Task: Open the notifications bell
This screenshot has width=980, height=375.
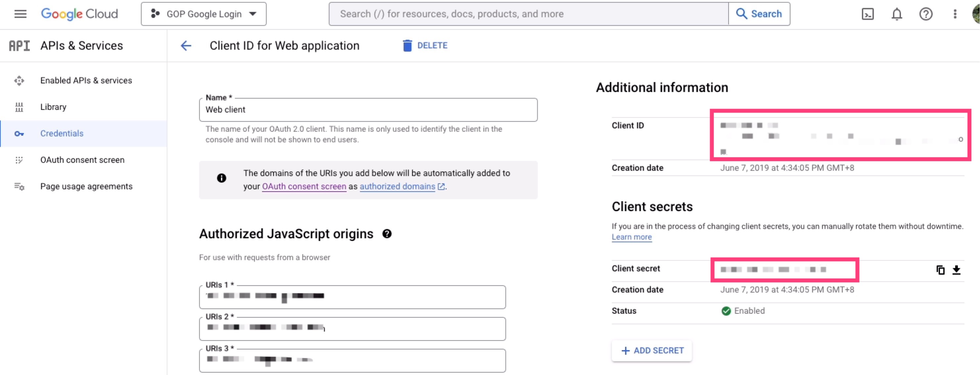Action: click(x=897, y=14)
